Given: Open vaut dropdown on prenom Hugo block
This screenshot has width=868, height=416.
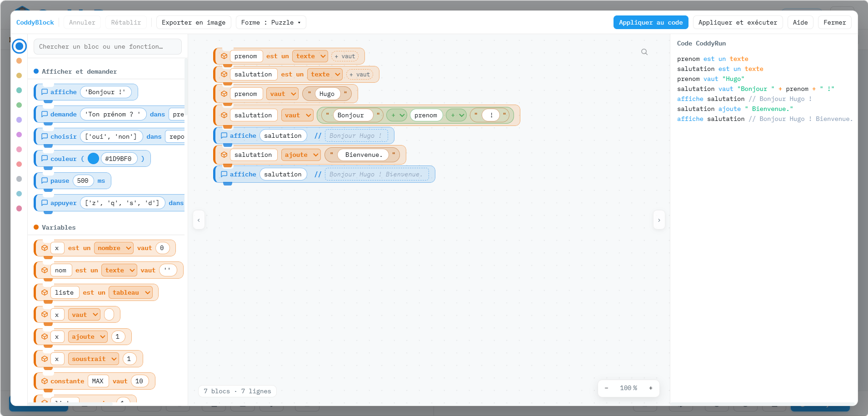Looking at the screenshot, I should [282, 94].
